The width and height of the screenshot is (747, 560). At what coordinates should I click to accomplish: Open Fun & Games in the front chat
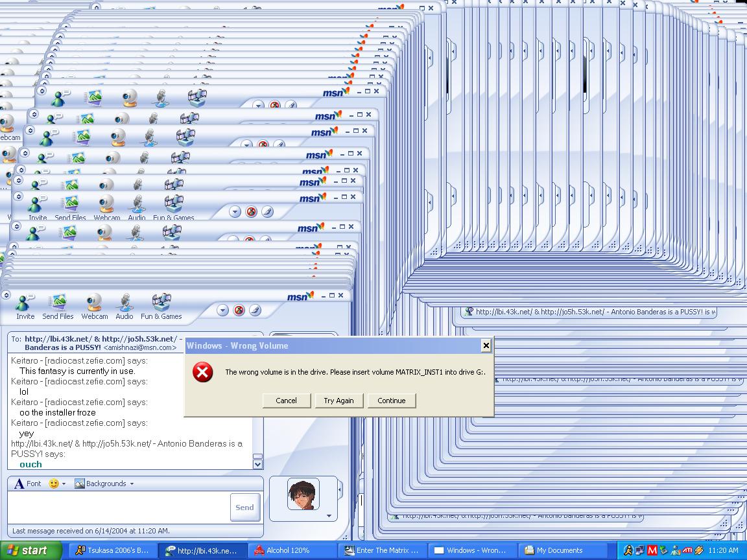click(161, 306)
